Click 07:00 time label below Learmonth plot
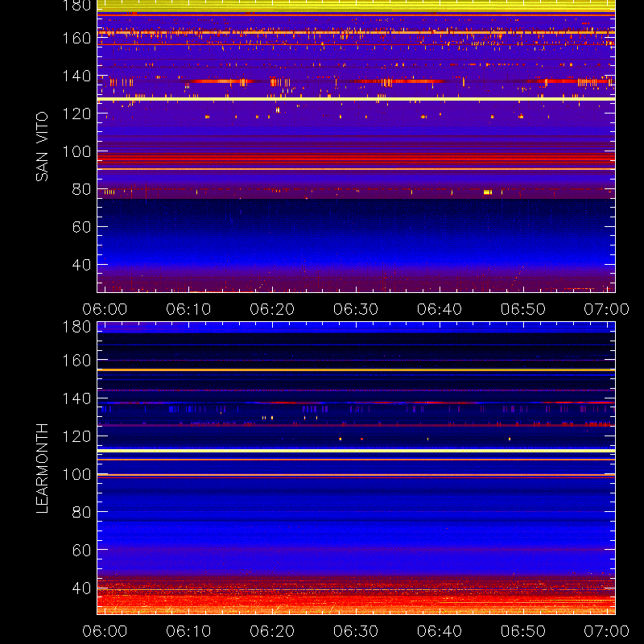Viewport: 644px width, 644px height. pos(607,631)
